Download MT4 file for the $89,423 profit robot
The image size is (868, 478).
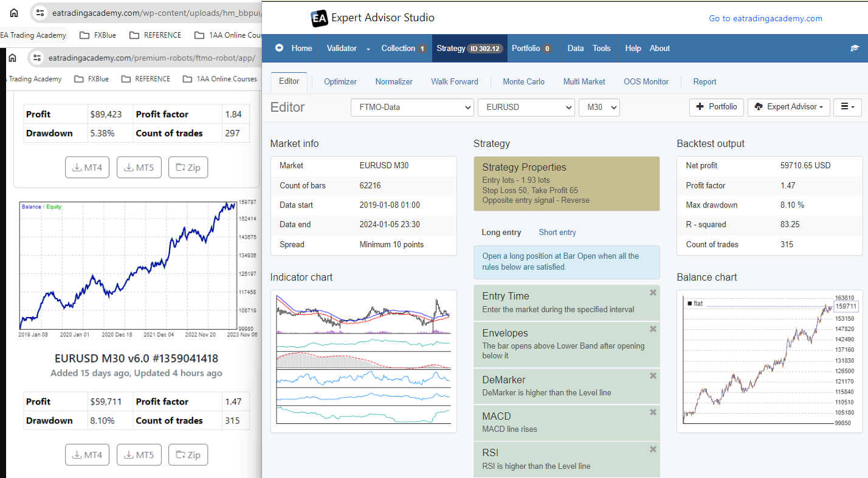pyautogui.click(x=88, y=167)
